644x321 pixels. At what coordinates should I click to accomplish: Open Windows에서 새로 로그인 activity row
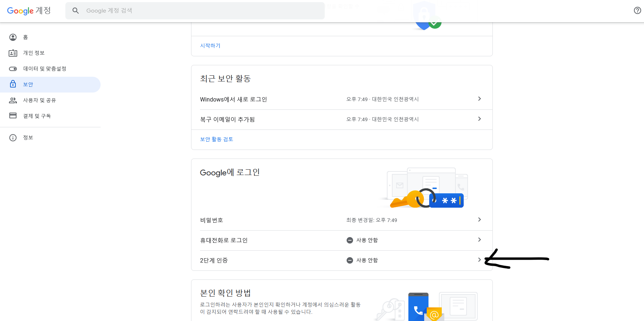[342, 99]
